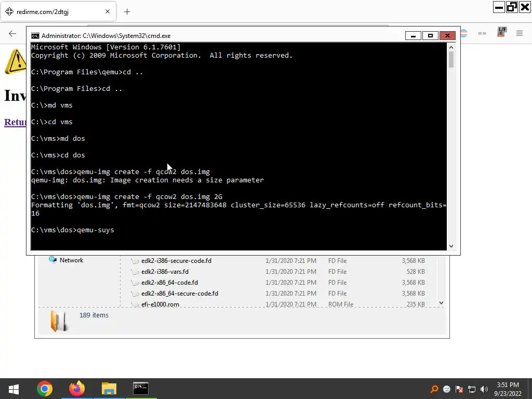This screenshot has width=532, height=399.
Task: Select file edk2-i386-secure-code.fd
Action: click(177, 261)
